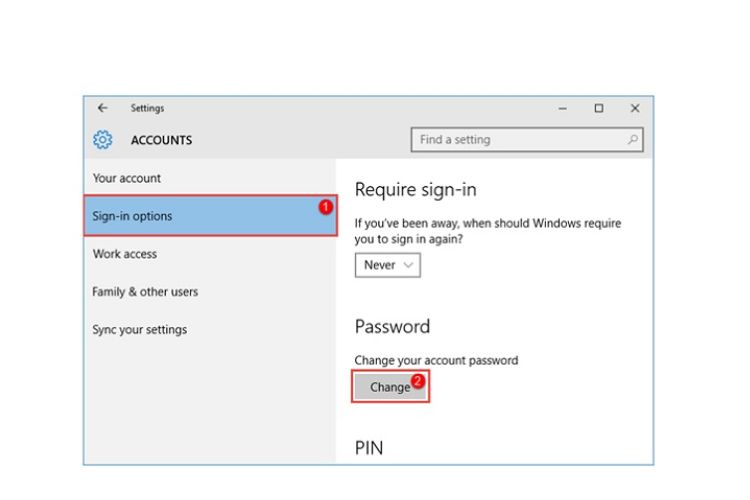Expand the Never sign-in dropdown
This screenshot has width=750, height=500.
pos(387,265)
